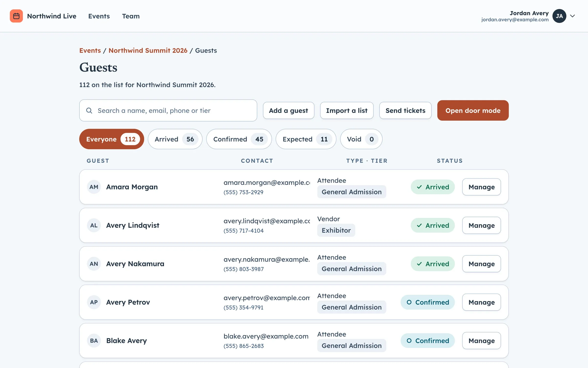The width and height of the screenshot is (588, 368).
Task: Click Avery Petrov's AP avatar
Action: point(94,302)
